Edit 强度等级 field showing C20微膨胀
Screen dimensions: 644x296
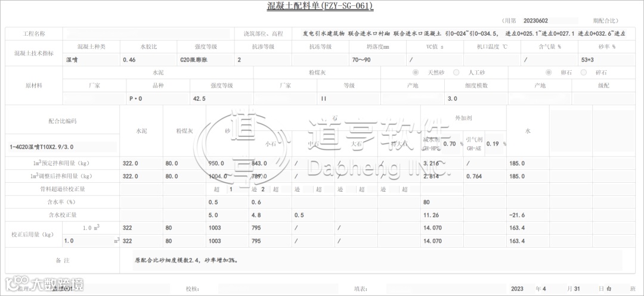pyautogui.click(x=206, y=60)
